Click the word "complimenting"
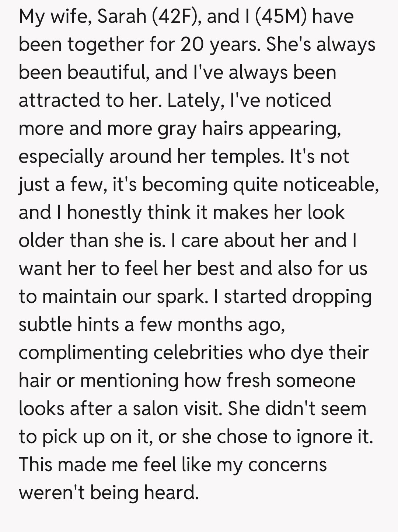This screenshot has width=398, height=532. (83, 353)
